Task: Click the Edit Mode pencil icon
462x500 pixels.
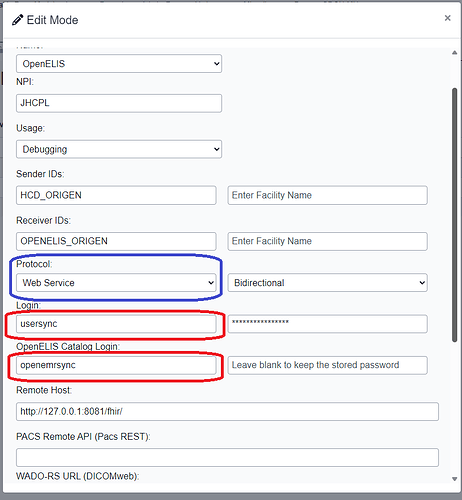Action: [x=17, y=20]
